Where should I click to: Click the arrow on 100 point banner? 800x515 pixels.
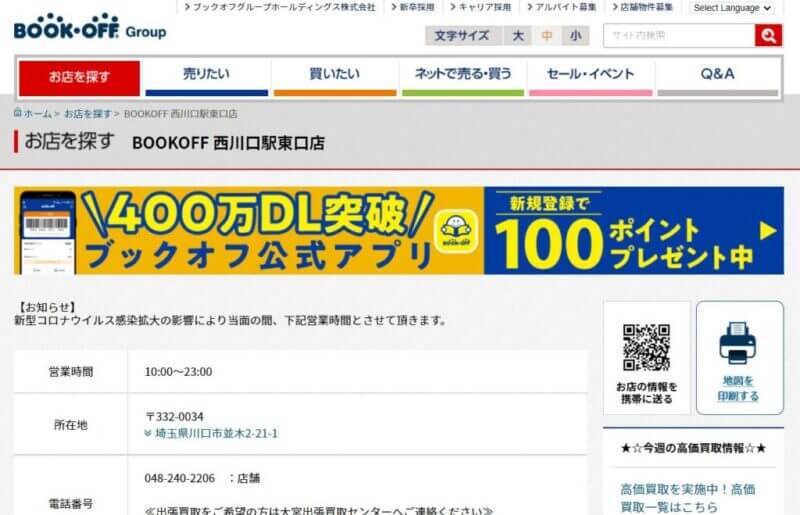coord(768,231)
